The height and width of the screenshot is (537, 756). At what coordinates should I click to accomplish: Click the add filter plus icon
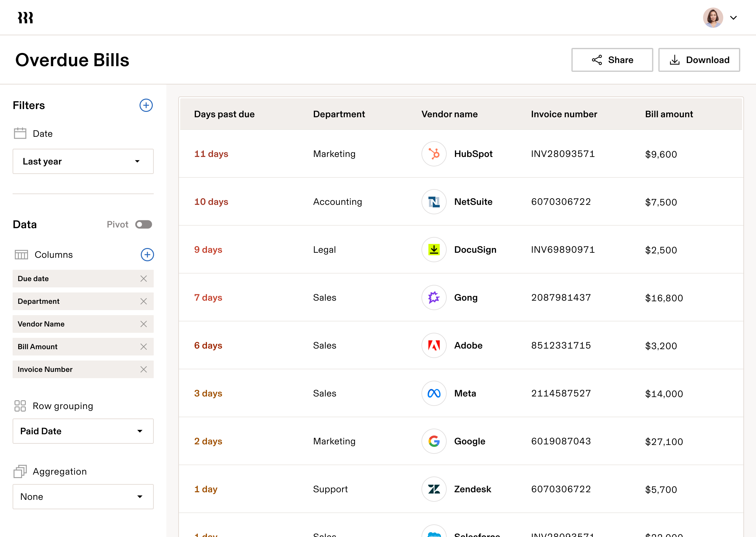146,105
